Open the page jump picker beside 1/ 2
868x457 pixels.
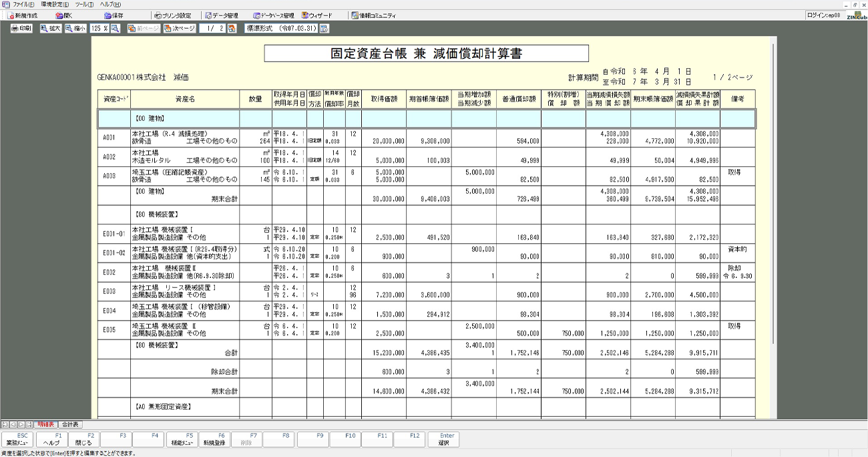[232, 29]
